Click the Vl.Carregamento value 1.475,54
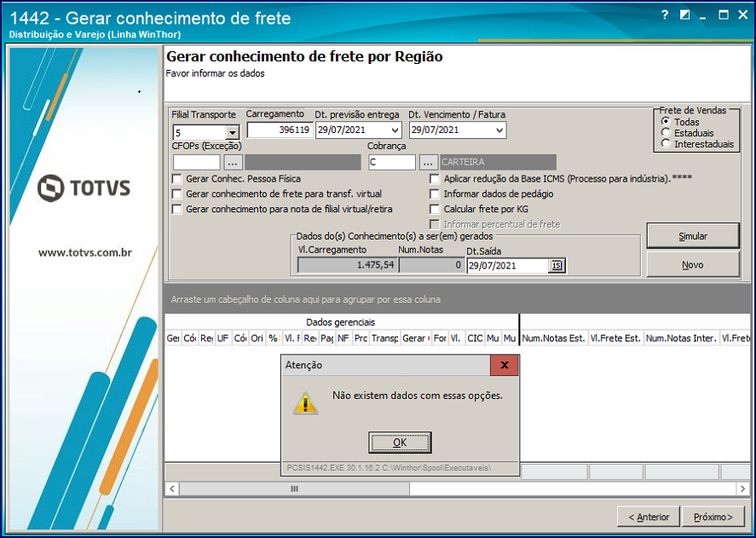This screenshot has height=538, width=756. (347, 265)
